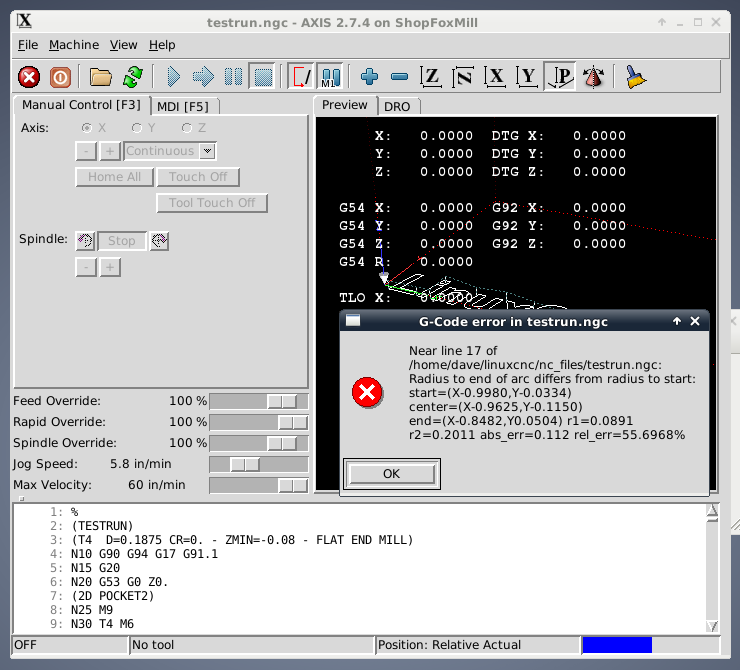Click the spindle Stop button
The image size is (740, 670).
click(x=122, y=241)
